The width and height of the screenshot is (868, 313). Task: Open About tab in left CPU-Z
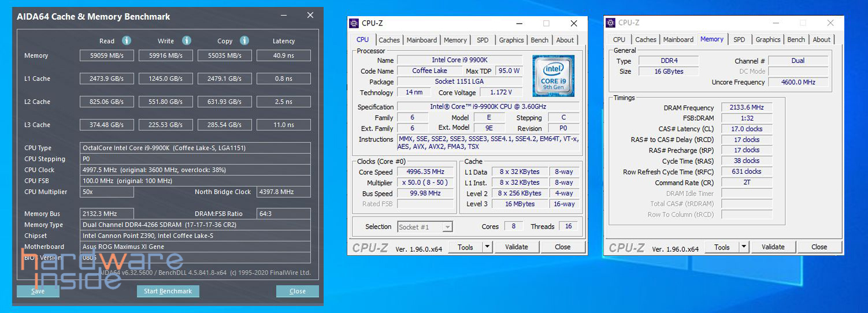click(565, 40)
